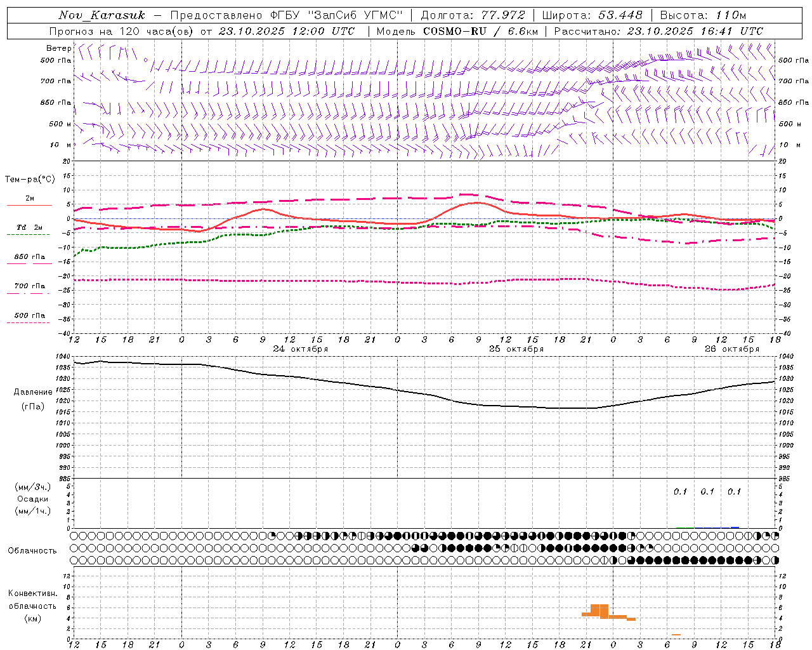Click the 24 октября date label
The width and height of the screenshot is (812, 650).
[x=301, y=348]
